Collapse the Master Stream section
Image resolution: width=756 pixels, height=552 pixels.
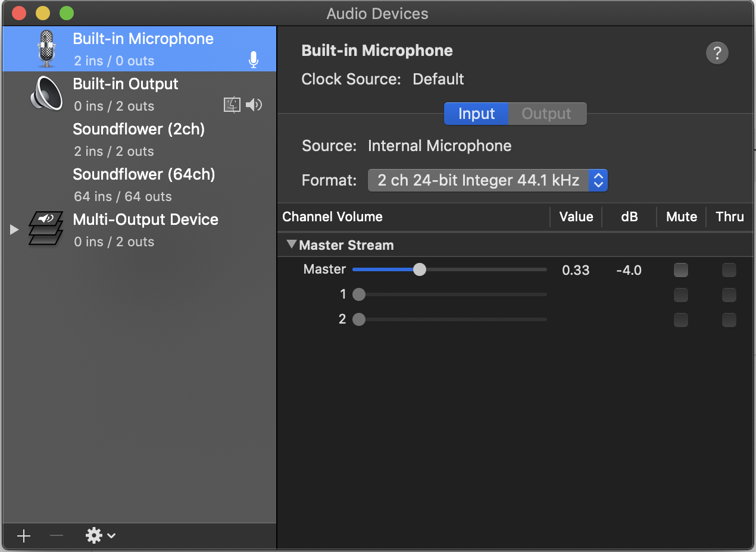(291, 244)
